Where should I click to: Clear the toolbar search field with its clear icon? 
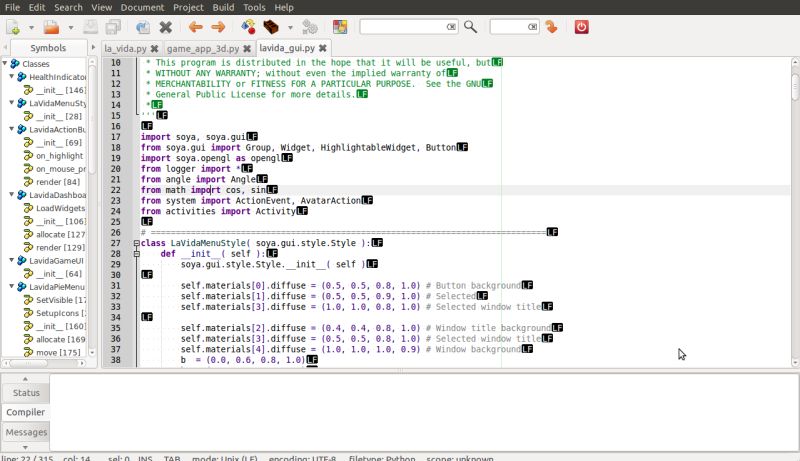452,27
